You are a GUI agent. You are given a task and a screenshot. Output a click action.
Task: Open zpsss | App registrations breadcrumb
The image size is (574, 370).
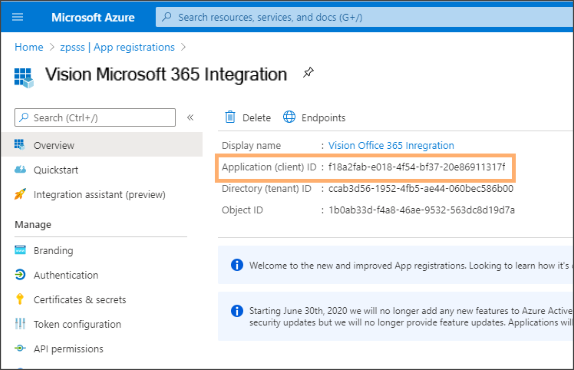coord(118,47)
